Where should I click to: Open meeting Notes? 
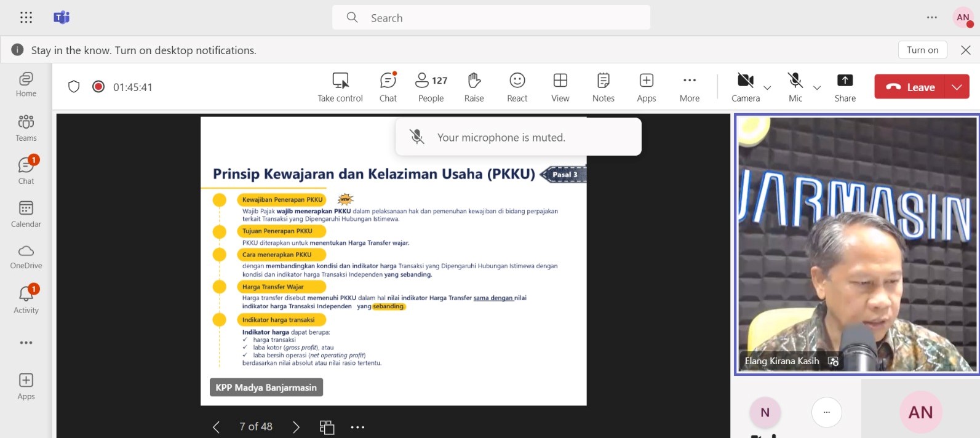[x=603, y=87]
